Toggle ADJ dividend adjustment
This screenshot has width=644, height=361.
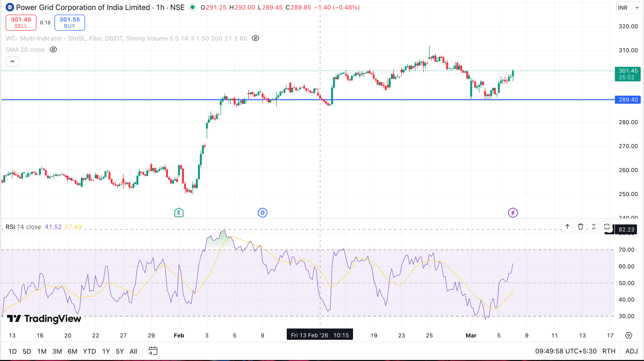click(x=632, y=351)
